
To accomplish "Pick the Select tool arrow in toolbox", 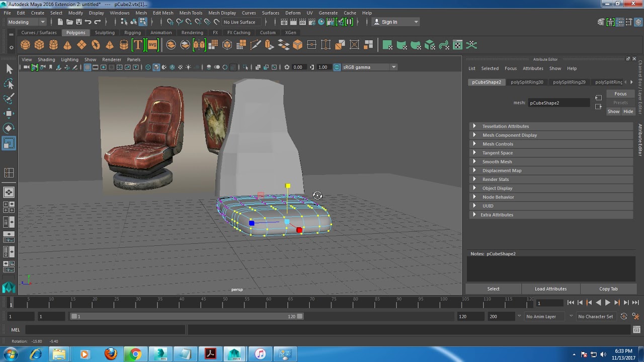I will point(9,69).
